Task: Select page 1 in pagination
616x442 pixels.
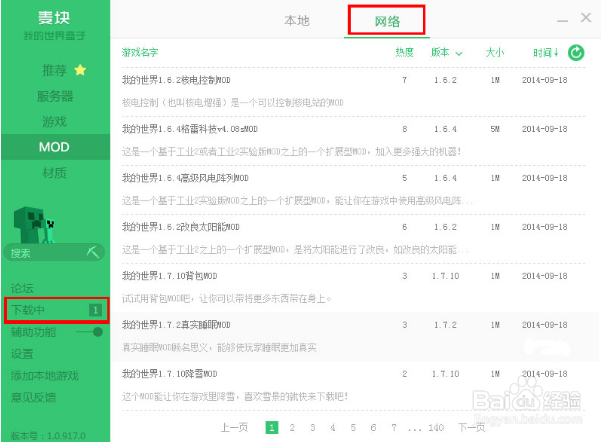Action: [272, 427]
